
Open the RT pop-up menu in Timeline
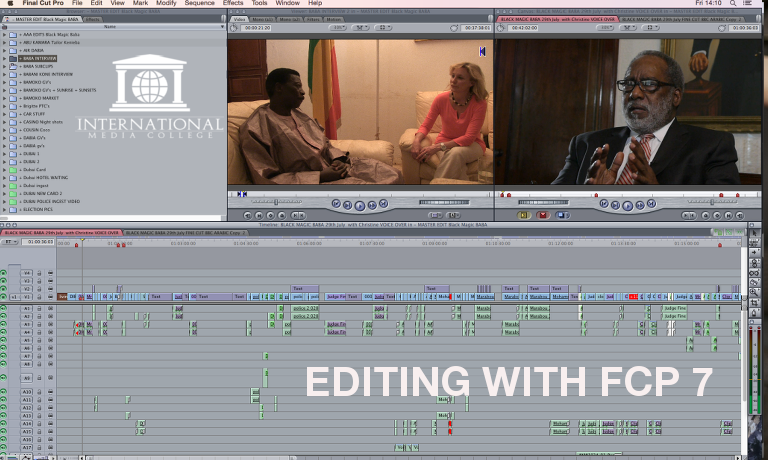[9, 242]
